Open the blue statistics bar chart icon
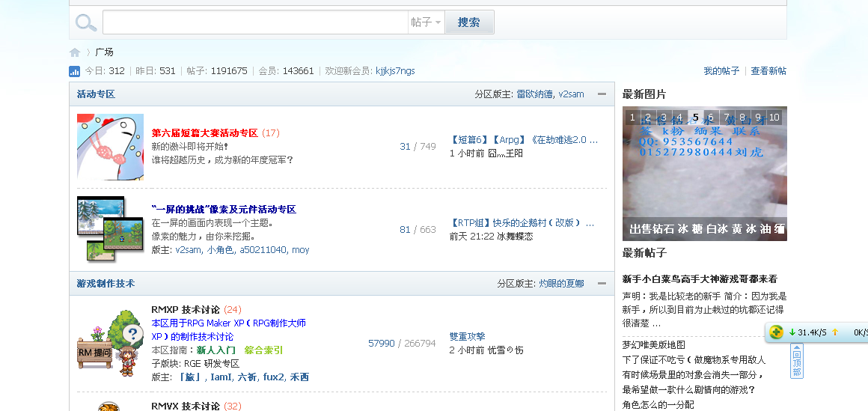 [x=74, y=71]
